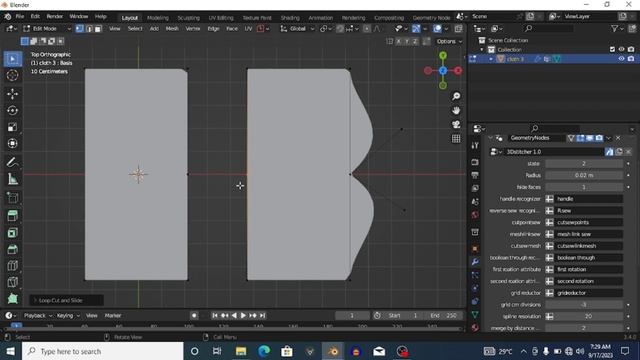640x360 pixels.
Task: Open outliner filter dropdown
Action: point(617,29)
